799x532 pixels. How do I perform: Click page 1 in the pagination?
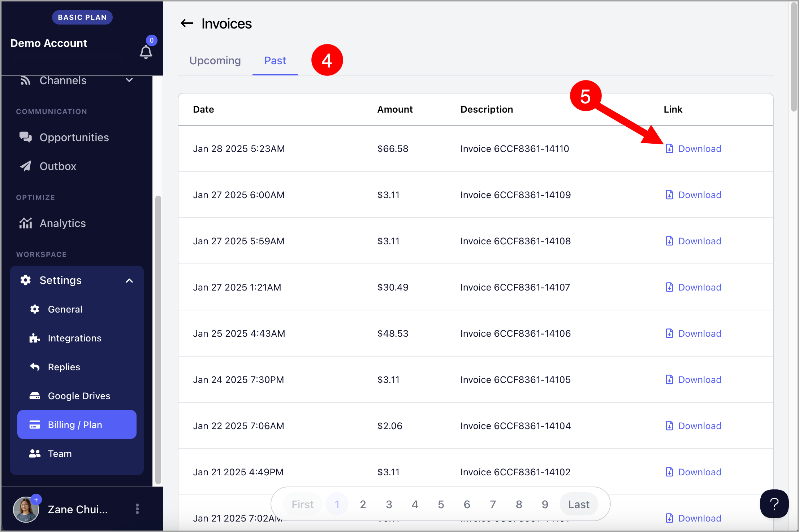337,504
